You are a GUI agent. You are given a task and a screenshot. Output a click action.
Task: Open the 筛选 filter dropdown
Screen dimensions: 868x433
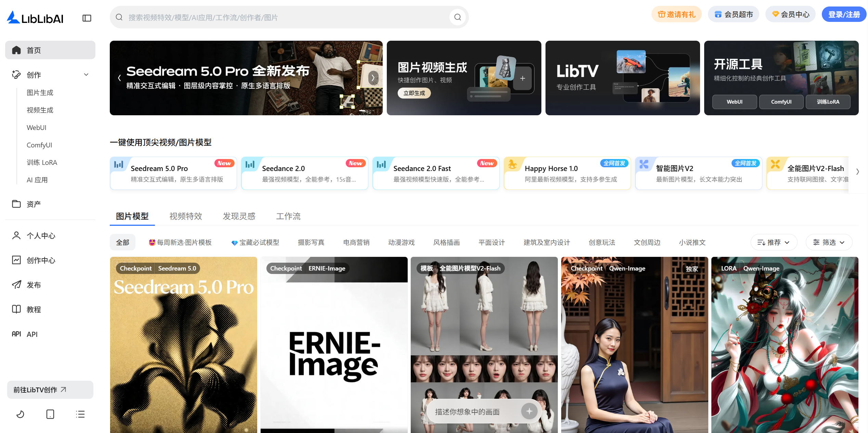(829, 242)
